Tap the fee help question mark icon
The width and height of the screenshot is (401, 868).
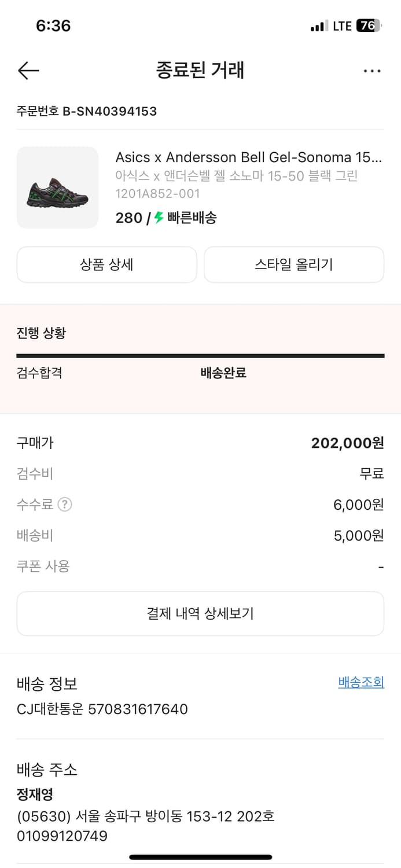tap(65, 505)
